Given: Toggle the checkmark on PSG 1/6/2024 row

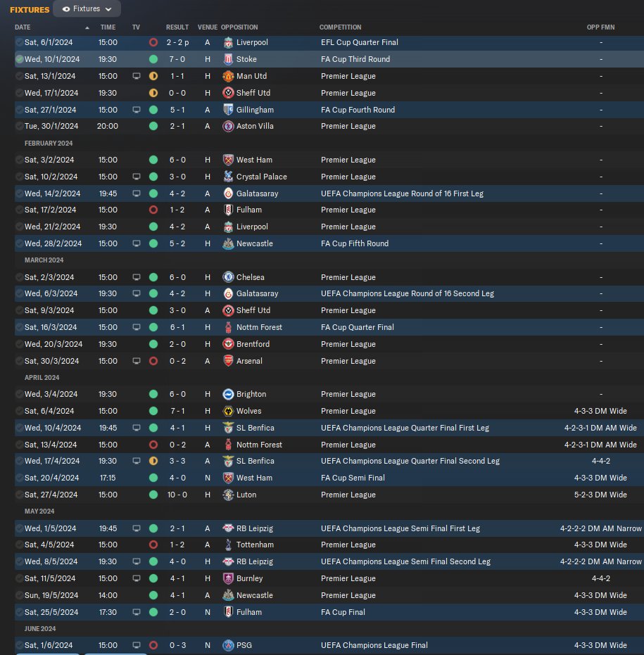Looking at the screenshot, I should click(19, 645).
